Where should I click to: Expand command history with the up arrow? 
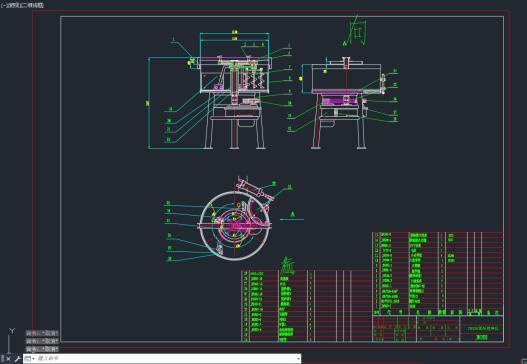pyautogui.click(x=298, y=359)
